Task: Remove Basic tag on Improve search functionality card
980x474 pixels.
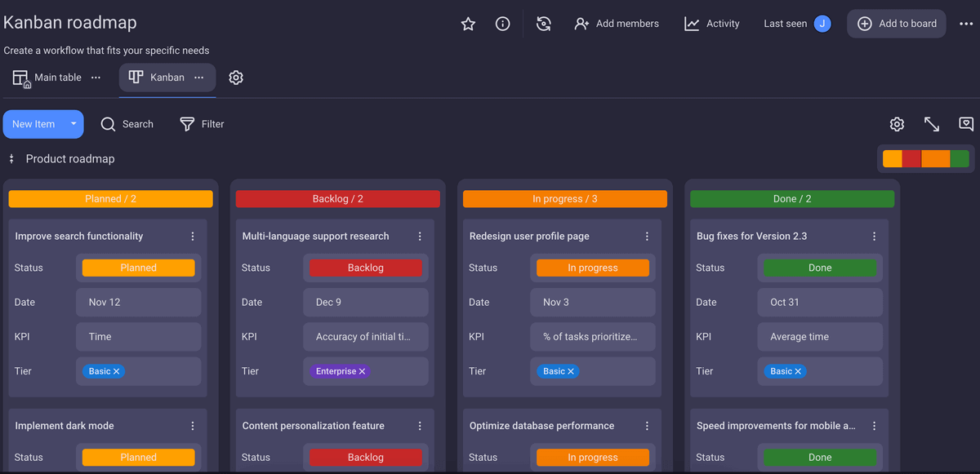Action: click(x=117, y=371)
